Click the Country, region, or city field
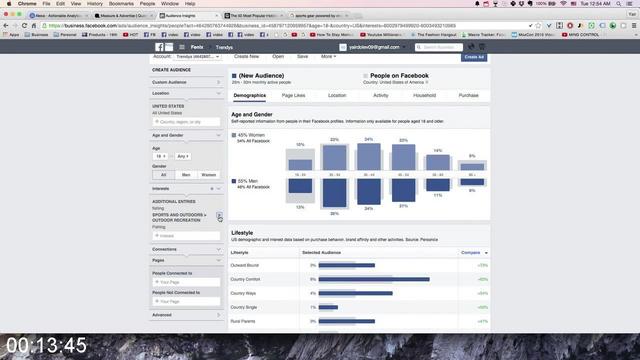Screen dimensions: 640x360 (x=186, y=122)
